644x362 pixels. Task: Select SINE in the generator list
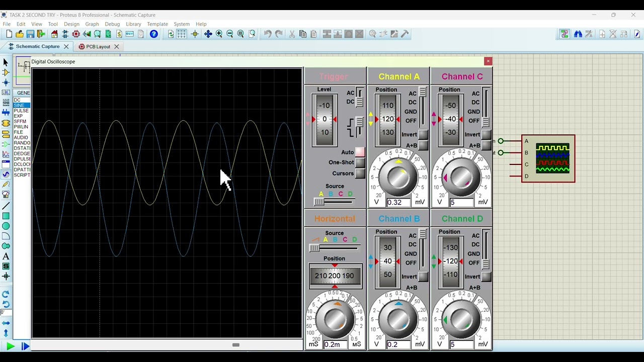click(21, 105)
